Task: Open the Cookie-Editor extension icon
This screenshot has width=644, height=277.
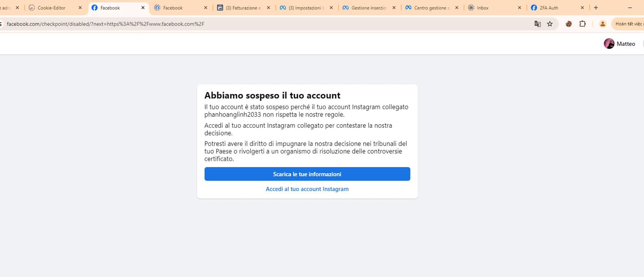Action: click(569, 24)
